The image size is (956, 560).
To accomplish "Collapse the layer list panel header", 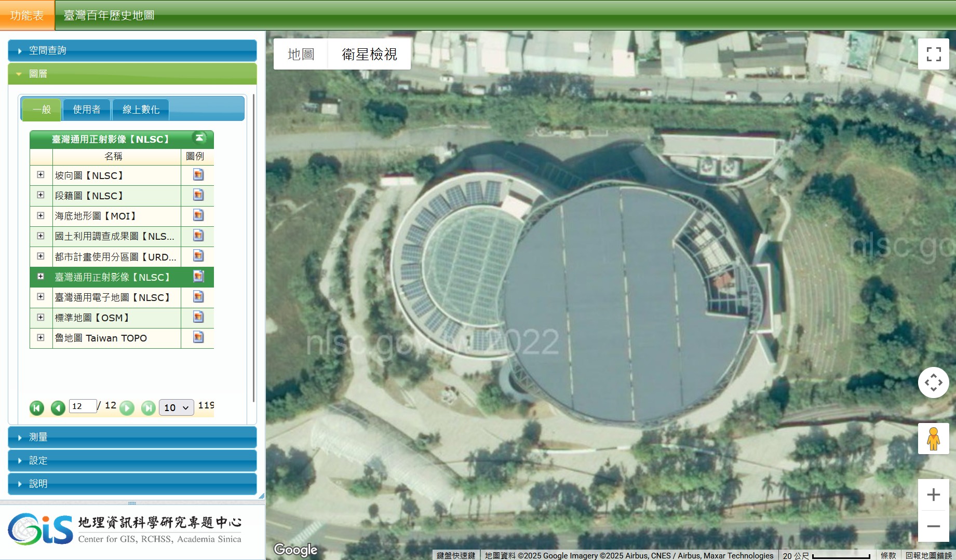I will tap(199, 138).
